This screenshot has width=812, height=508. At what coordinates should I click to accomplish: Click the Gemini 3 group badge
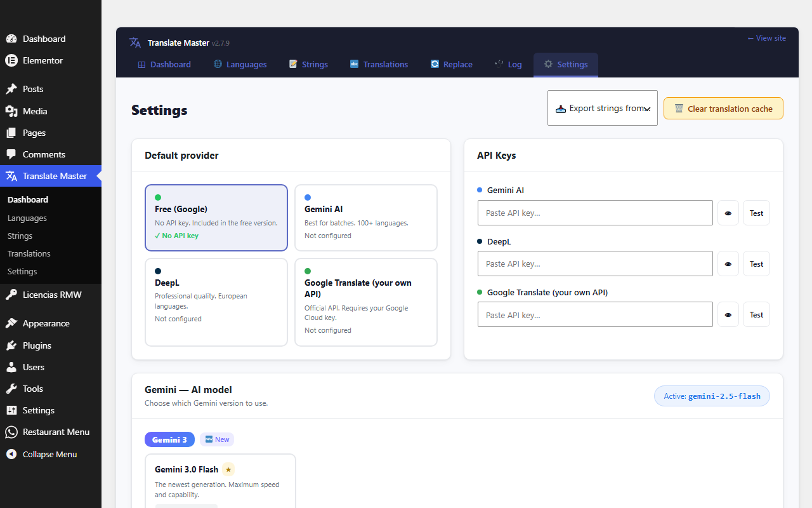pyautogui.click(x=169, y=439)
